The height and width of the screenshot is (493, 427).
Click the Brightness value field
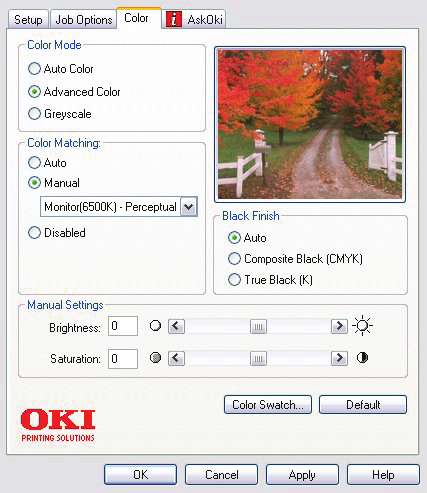(x=123, y=326)
